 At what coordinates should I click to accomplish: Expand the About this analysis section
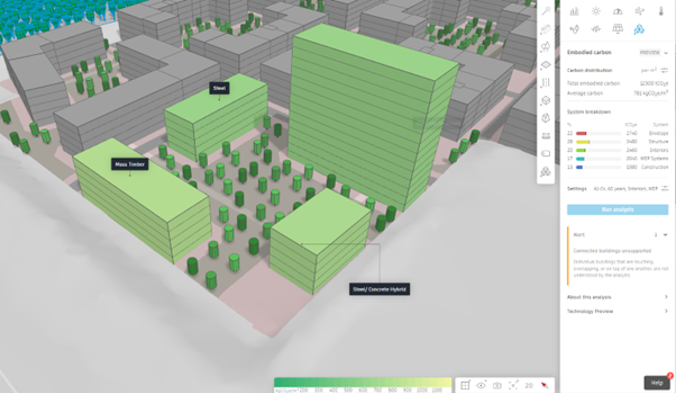pyautogui.click(x=617, y=297)
